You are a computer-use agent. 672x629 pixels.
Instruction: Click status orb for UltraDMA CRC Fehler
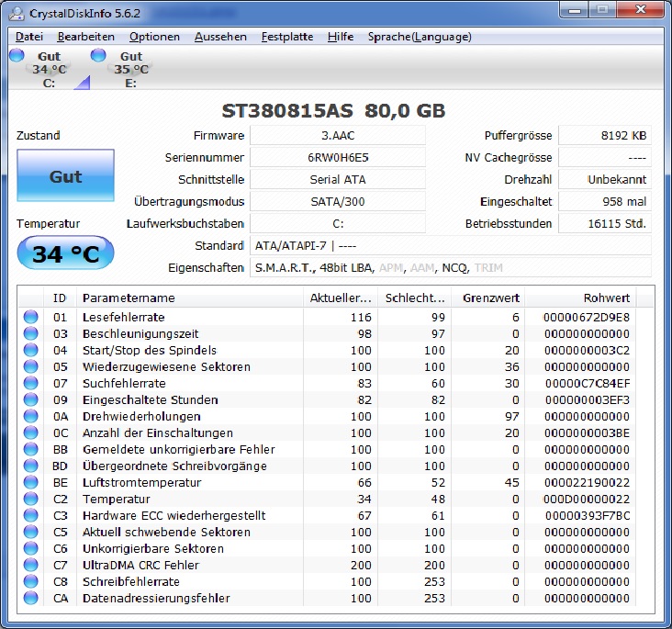[30, 565]
